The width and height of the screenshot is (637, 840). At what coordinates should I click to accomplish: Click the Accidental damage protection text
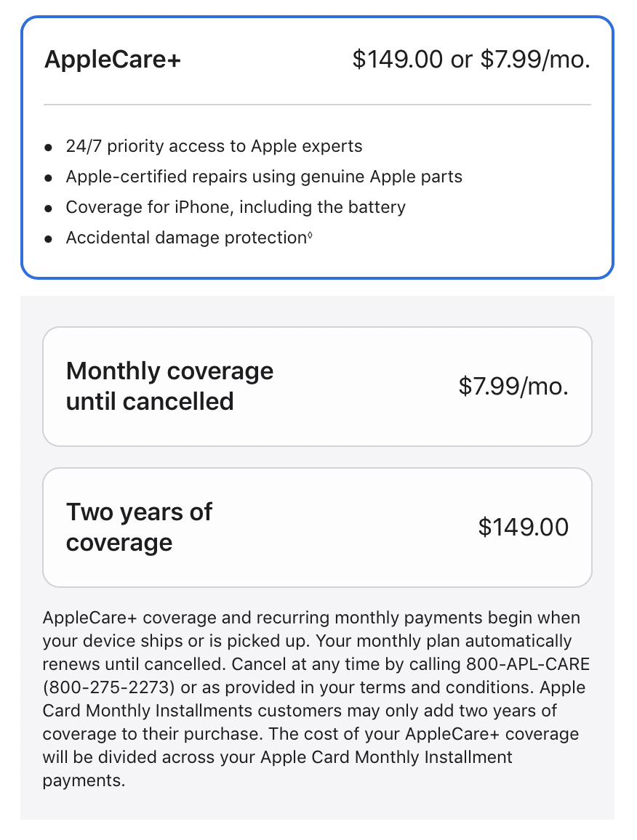185,238
